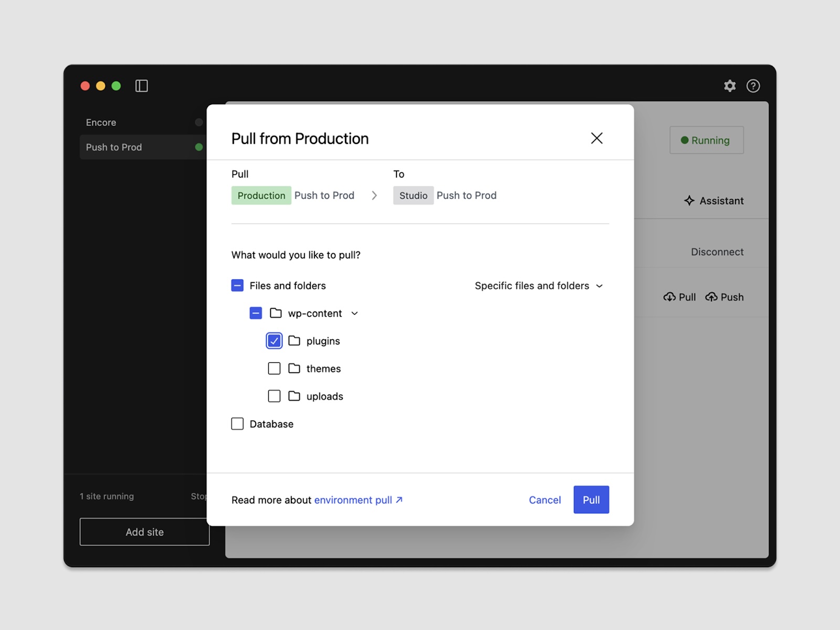Click green status dot of Push to Prod site
This screenshot has height=630, width=840.
(x=198, y=147)
